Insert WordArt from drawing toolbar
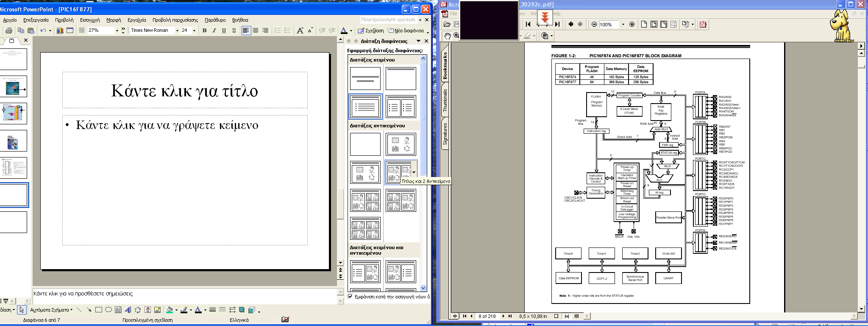868x326 pixels. (x=128, y=310)
